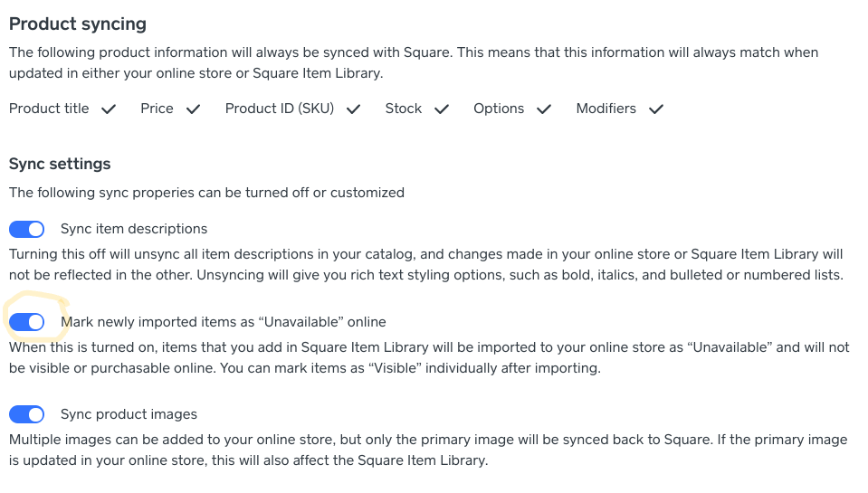Viewport: 868px width, 493px height.
Task: Click the checkmark next to Product title
Action: 109,109
